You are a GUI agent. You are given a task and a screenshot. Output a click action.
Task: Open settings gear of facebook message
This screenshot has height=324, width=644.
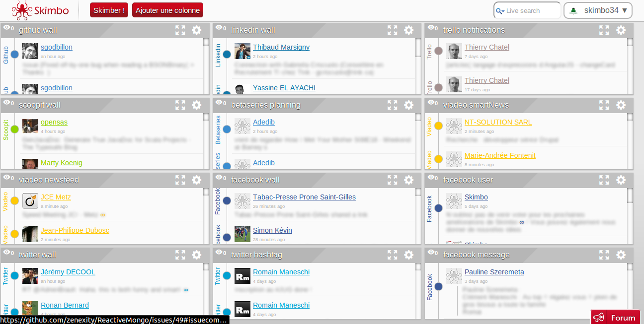tap(621, 255)
